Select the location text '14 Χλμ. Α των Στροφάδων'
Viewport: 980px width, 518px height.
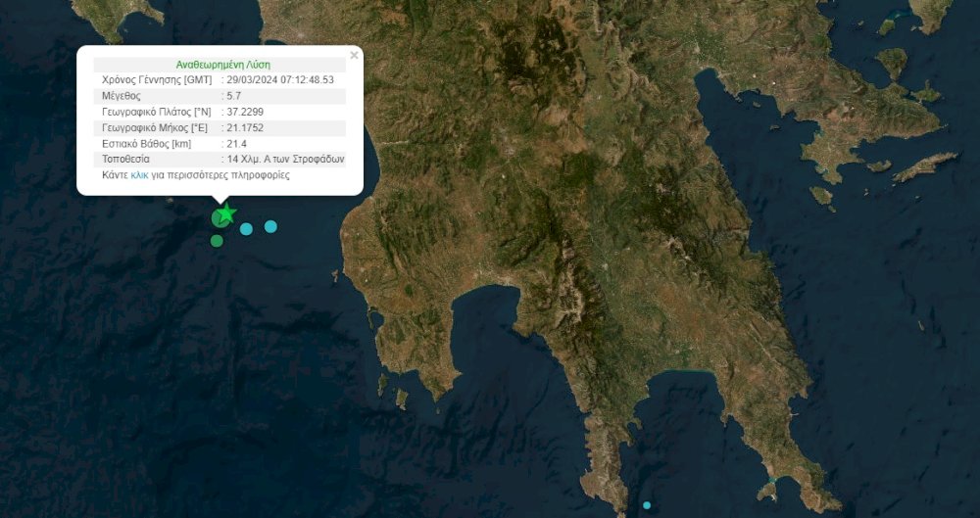[285, 160]
